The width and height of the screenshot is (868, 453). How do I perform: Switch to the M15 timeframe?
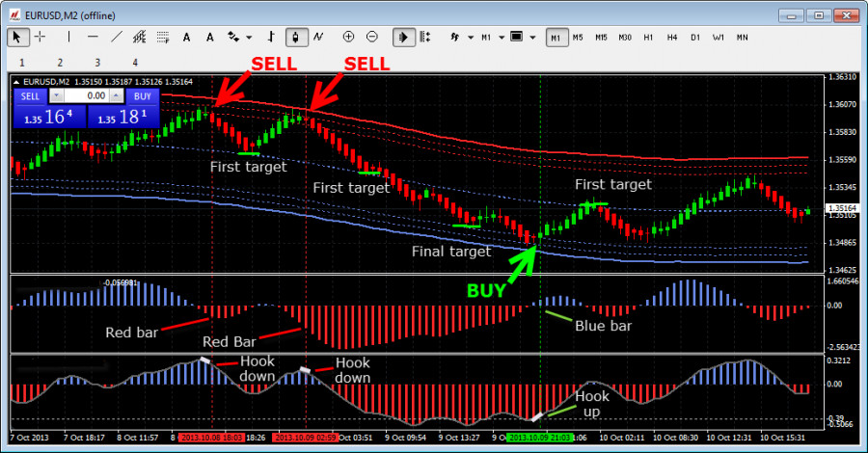tap(601, 38)
